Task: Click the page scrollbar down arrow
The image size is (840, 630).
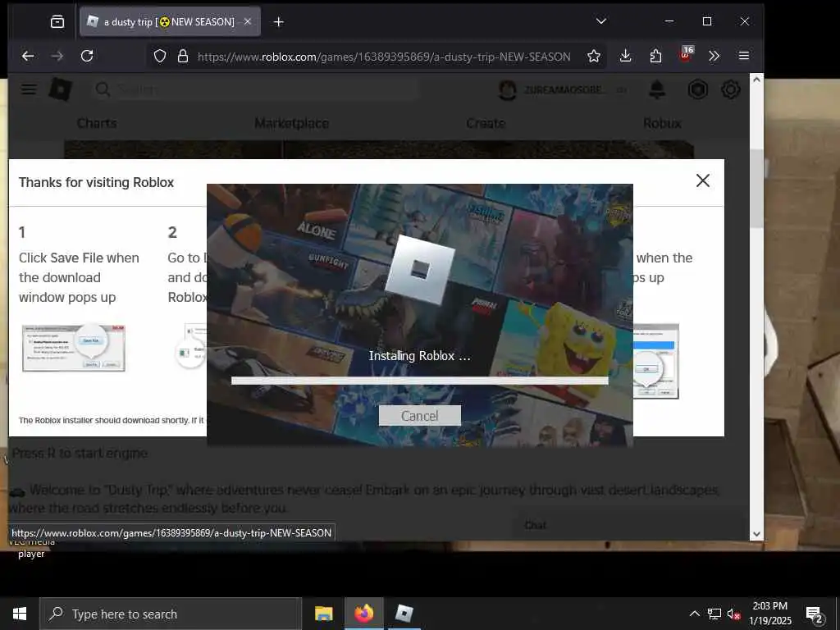Action: pos(756,533)
